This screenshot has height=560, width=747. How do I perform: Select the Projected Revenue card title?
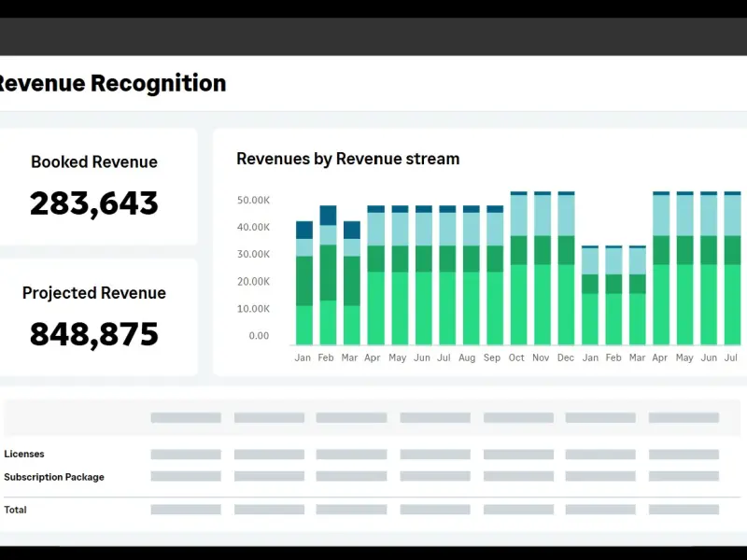[93, 293]
